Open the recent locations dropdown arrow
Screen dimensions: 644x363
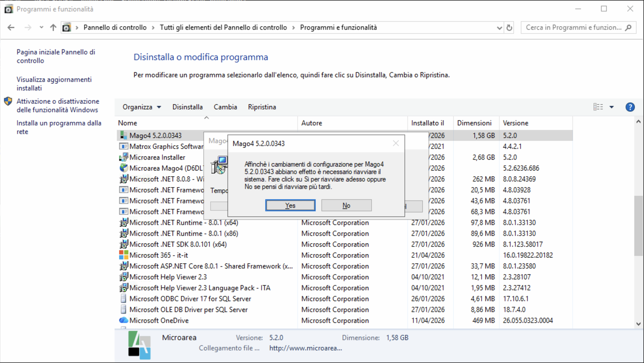pos(42,27)
